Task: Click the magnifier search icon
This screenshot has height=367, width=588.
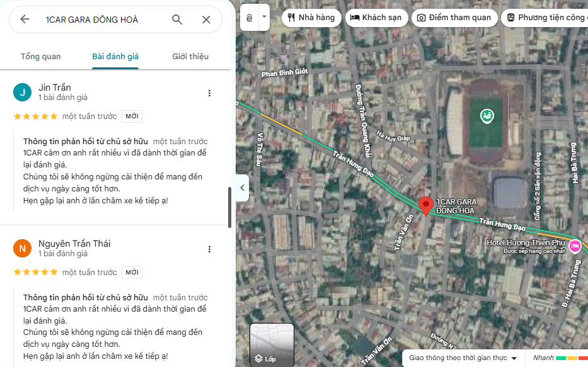Action: (x=177, y=20)
